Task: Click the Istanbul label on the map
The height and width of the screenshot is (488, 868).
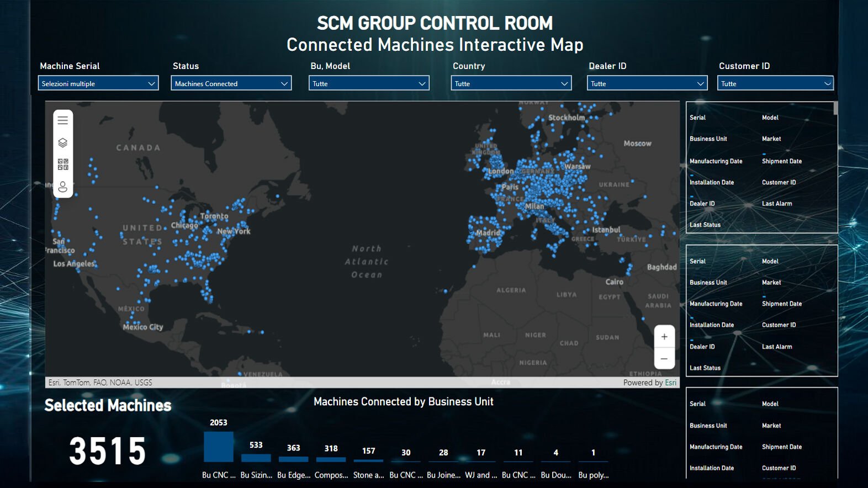Action: (606, 230)
